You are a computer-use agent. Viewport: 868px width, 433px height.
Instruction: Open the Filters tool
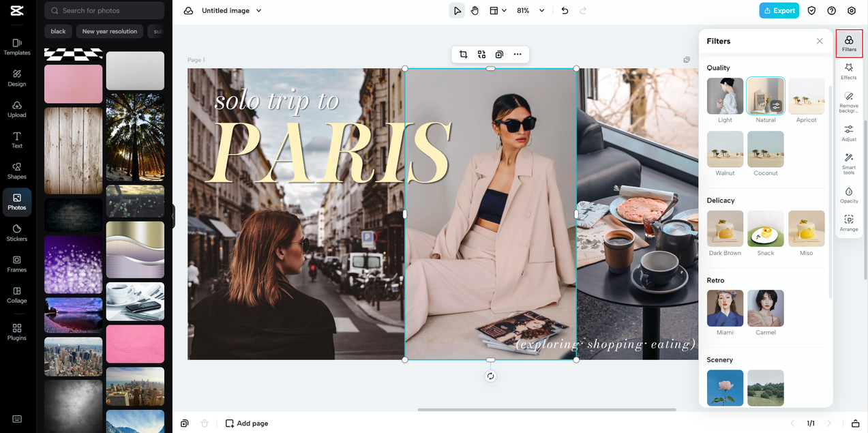point(849,44)
